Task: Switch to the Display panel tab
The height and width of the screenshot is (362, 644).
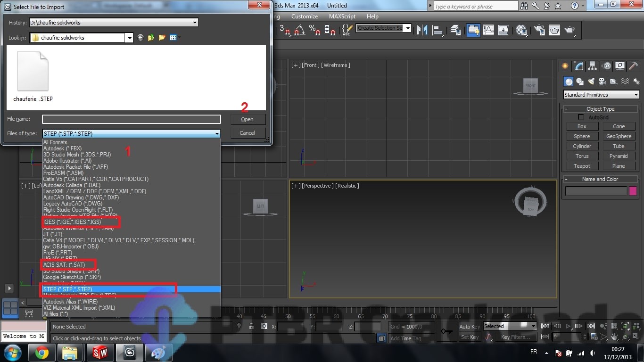Action: (620, 66)
